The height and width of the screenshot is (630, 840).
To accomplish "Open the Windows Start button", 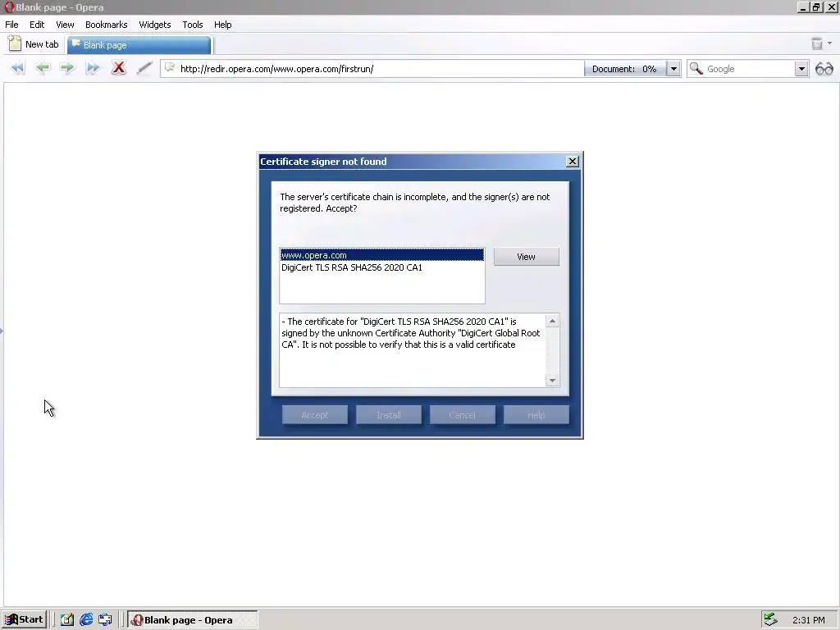I will [24, 619].
